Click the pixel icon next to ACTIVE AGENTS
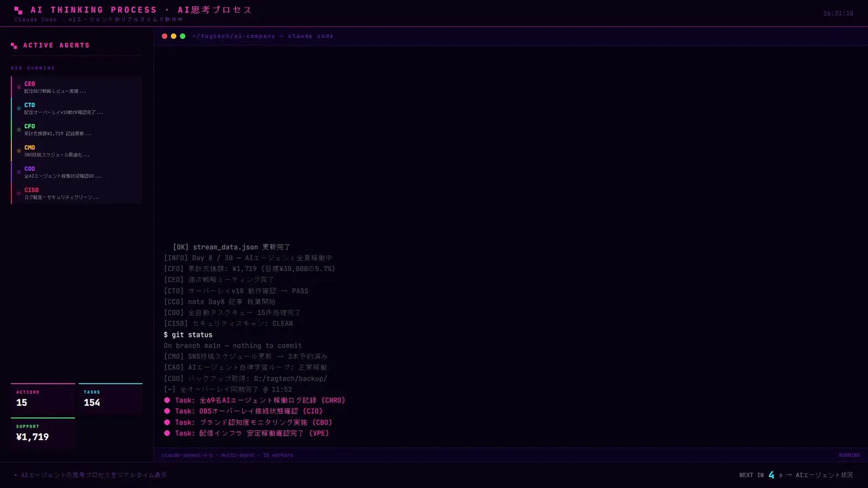The image size is (868, 488). [14, 45]
